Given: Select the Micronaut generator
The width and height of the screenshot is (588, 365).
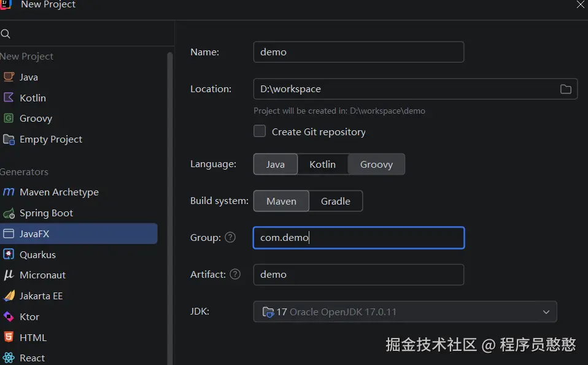Looking at the screenshot, I should pos(79,275).
